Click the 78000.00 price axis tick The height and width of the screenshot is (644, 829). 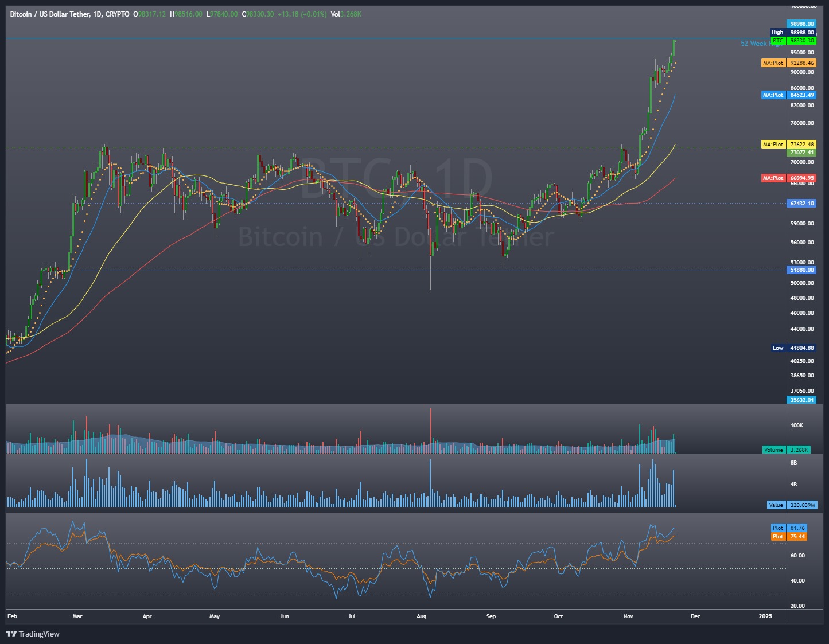(x=802, y=123)
